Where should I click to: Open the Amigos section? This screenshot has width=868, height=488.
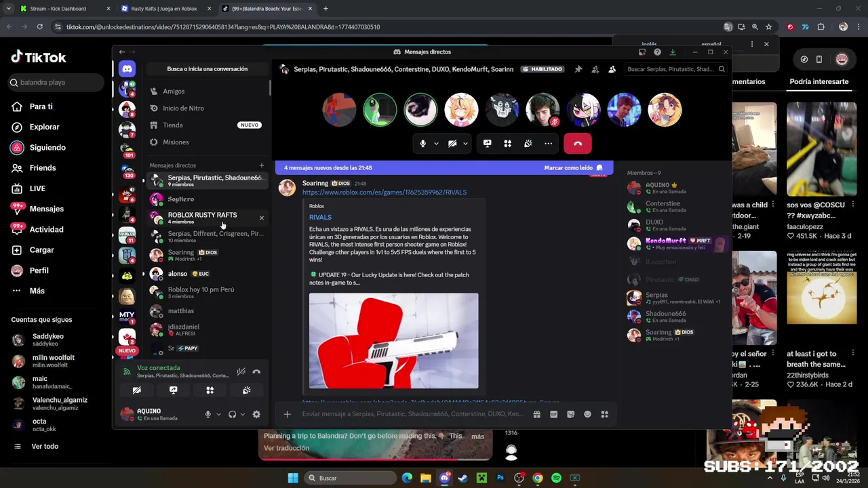(207, 91)
